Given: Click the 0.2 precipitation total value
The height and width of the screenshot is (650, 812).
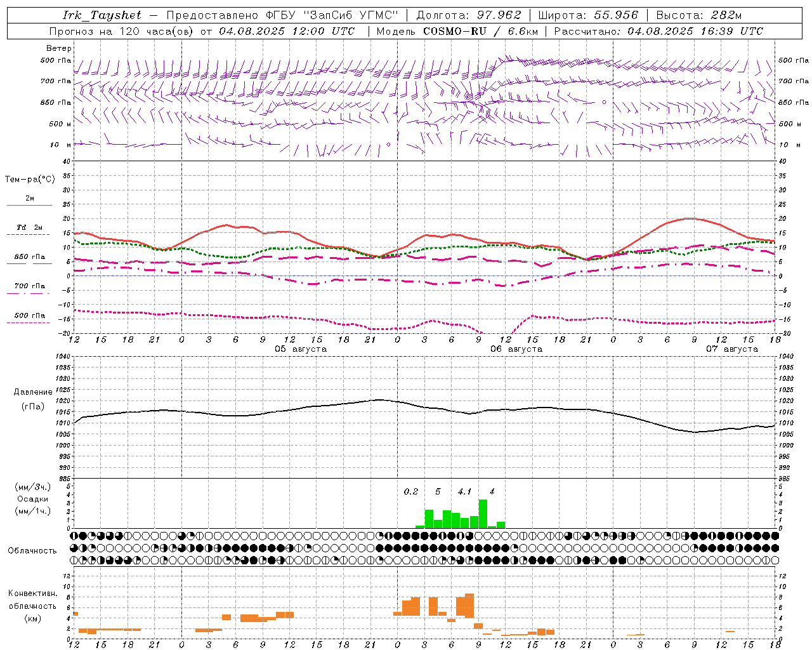Looking at the screenshot, I should click(411, 492).
